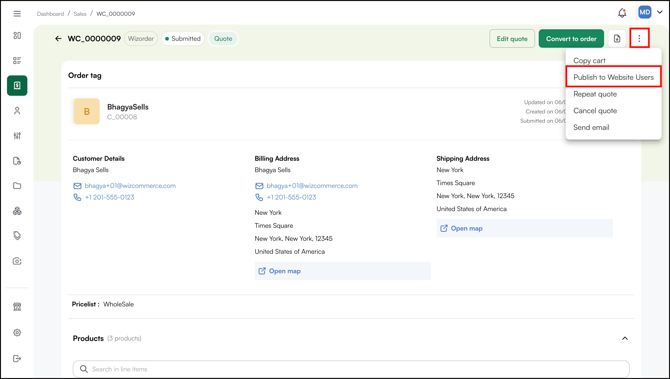Open the camera icon in sidebar
Image resolution: width=670 pixels, height=379 pixels.
point(17,261)
